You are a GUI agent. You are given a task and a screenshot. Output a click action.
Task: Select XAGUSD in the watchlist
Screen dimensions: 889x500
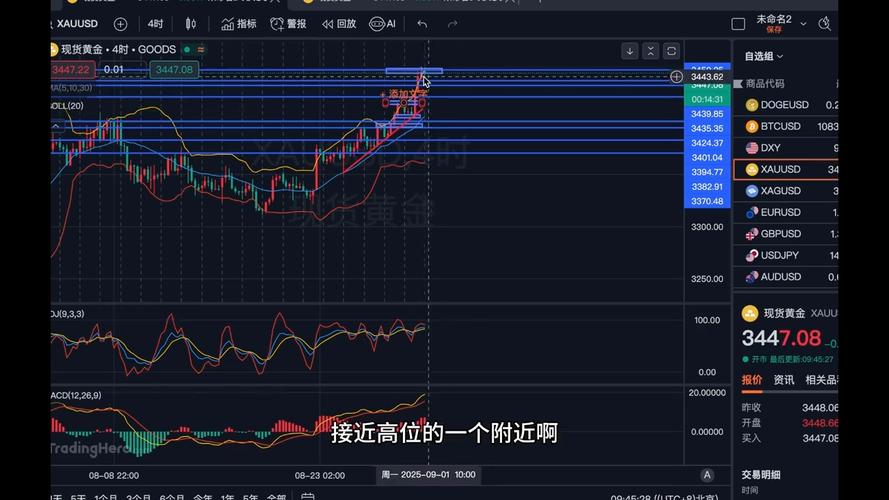[x=786, y=191]
